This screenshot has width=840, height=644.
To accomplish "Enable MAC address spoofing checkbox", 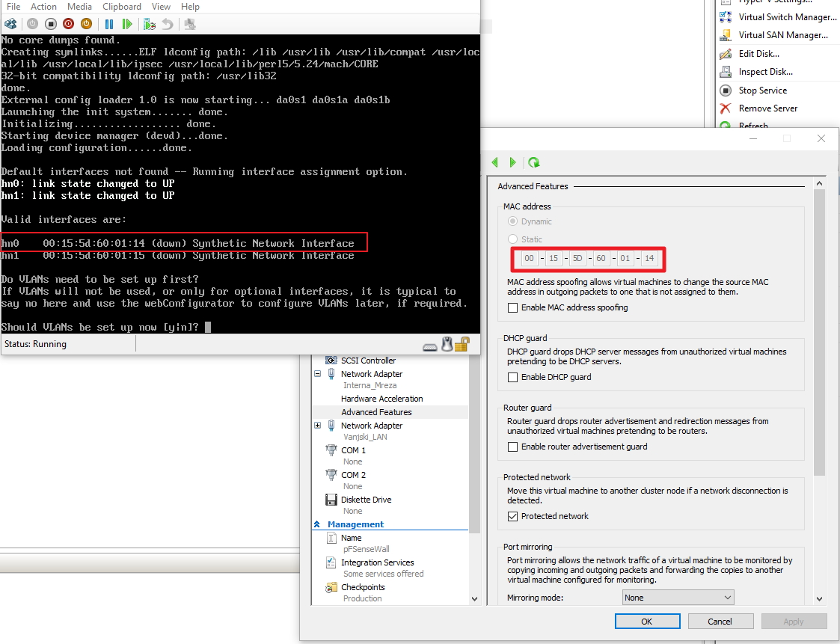I will coord(512,307).
